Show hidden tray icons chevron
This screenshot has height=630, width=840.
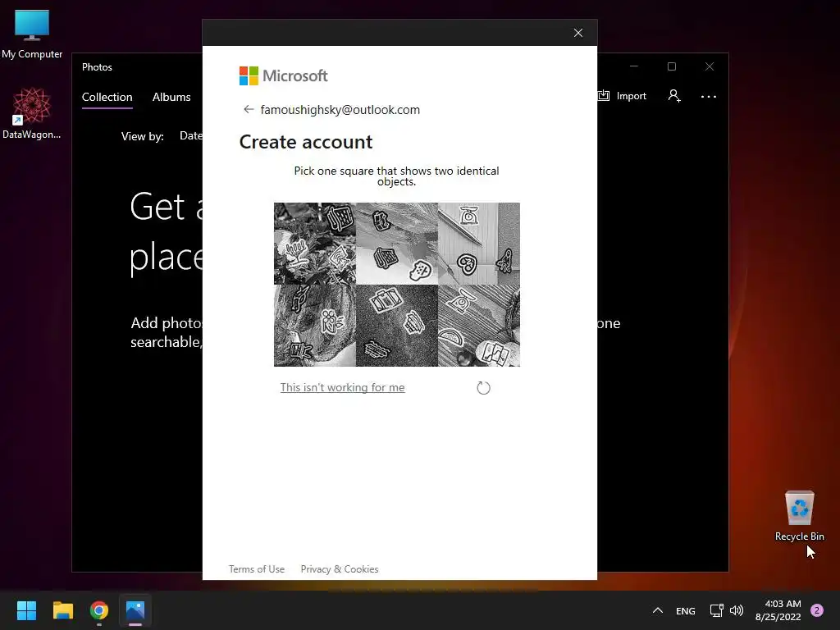coord(658,610)
